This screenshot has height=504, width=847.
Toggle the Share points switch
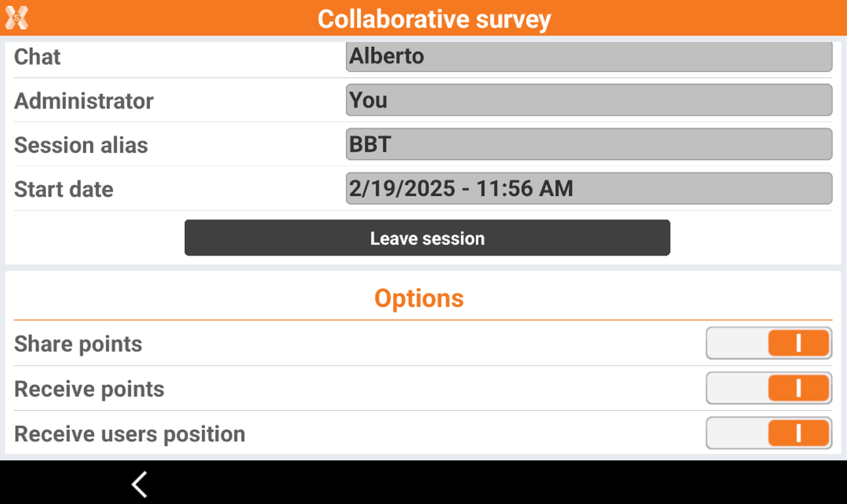click(x=768, y=344)
